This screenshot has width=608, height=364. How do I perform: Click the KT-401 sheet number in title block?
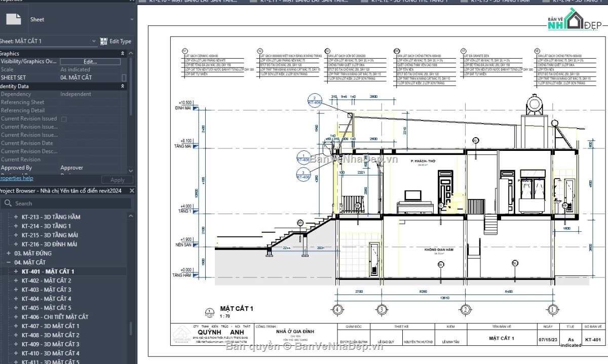(x=593, y=340)
